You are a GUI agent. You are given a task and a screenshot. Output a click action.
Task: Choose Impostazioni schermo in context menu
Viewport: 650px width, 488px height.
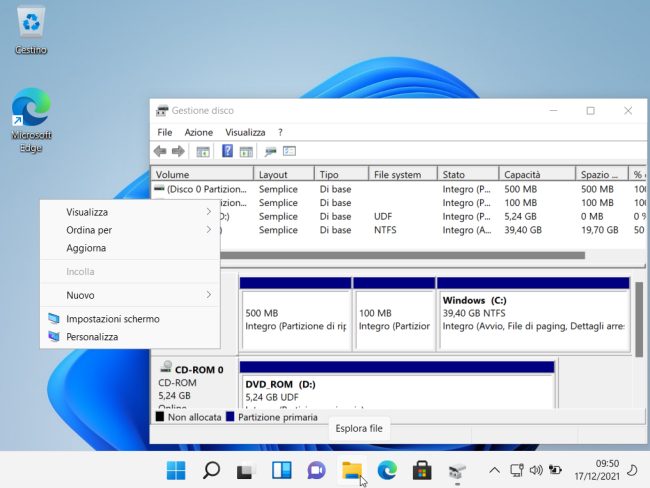pos(130,319)
